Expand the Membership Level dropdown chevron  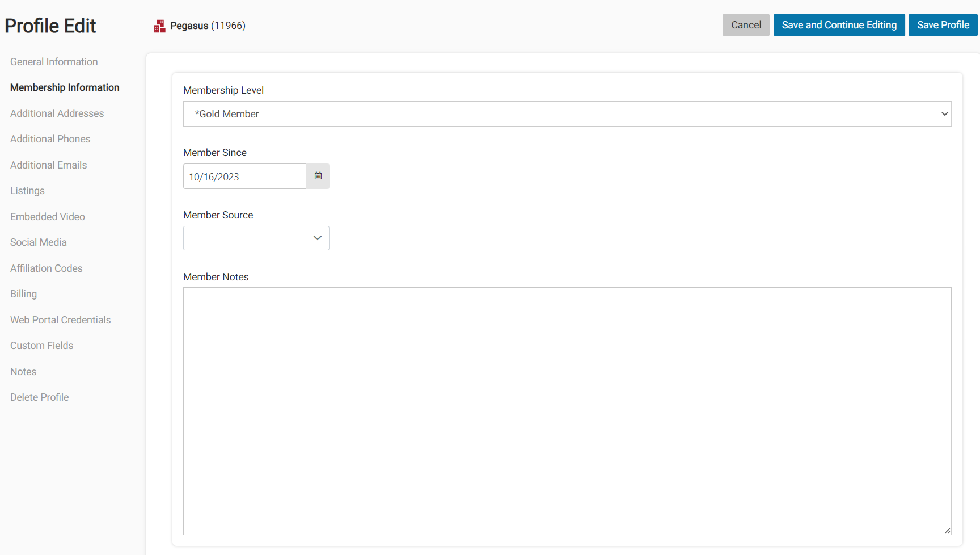pyautogui.click(x=944, y=113)
